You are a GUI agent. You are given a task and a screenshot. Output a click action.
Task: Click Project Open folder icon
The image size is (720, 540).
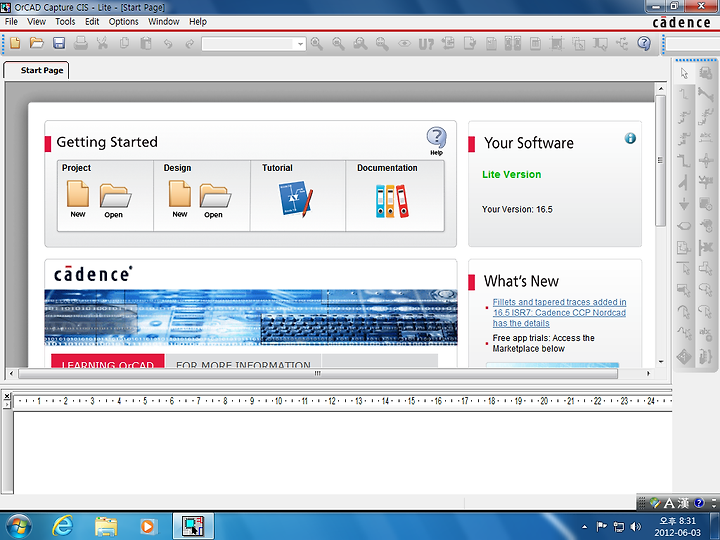[115, 201]
